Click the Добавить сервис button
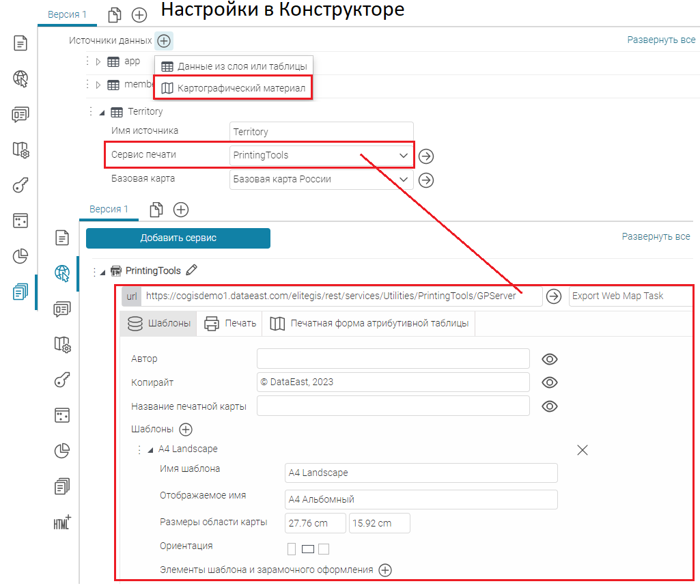The height and width of the screenshot is (588, 700). tap(178, 238)
